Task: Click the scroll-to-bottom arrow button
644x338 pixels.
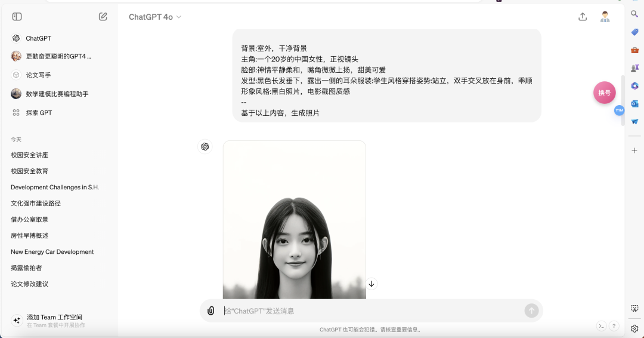Action: click(371, 284)
